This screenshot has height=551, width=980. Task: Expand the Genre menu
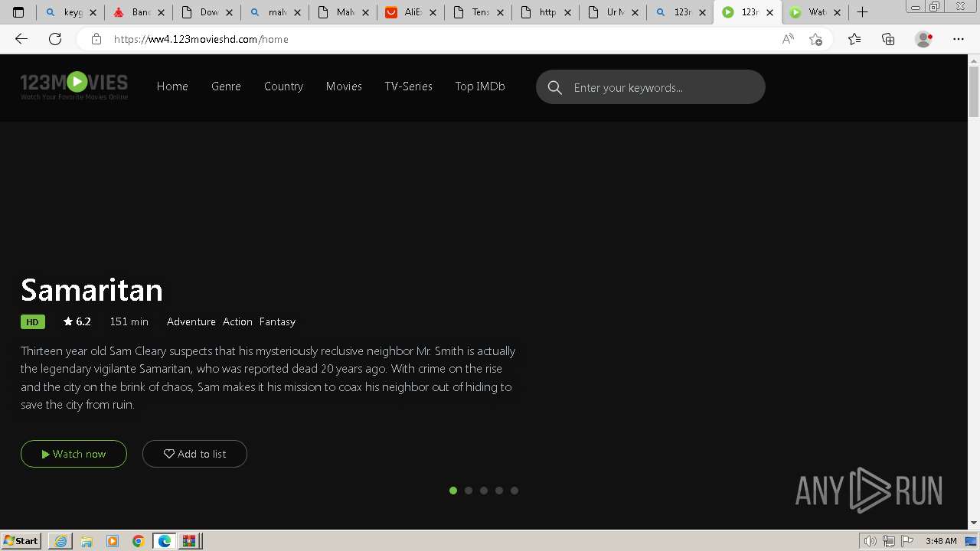point(226,86)
